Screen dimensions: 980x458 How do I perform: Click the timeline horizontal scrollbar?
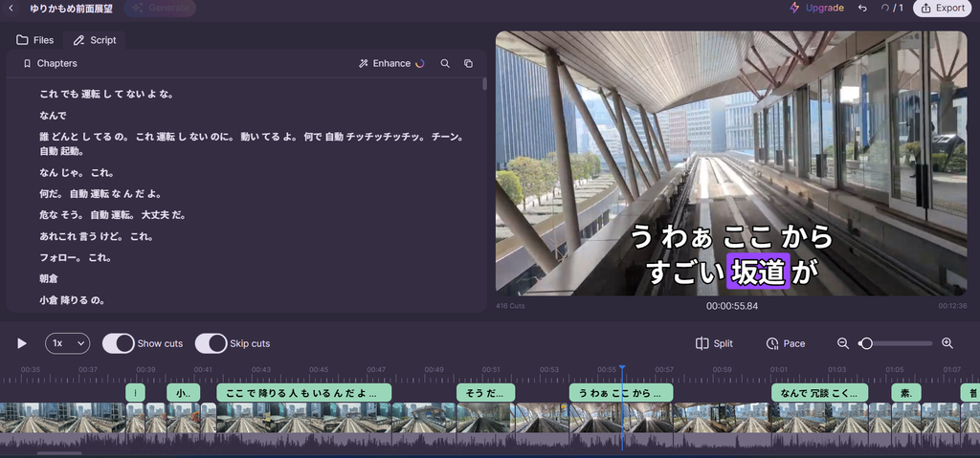click(59, 453)
